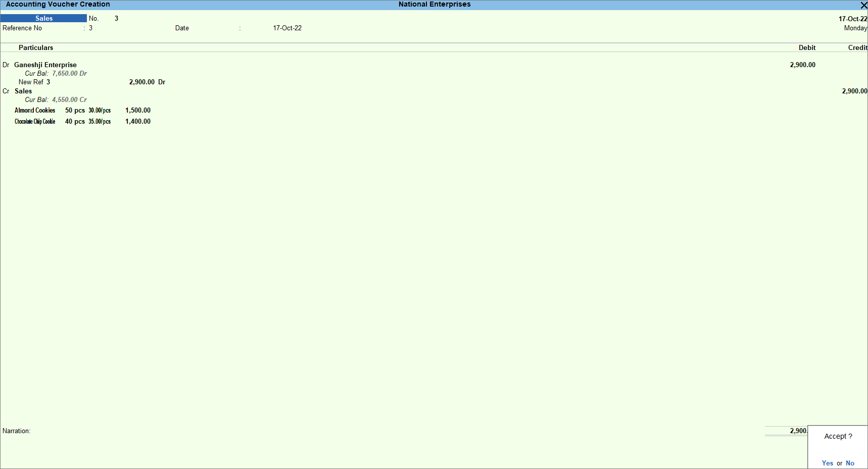Click the Accounting Voucher Creation title
Image resolution: width=868 pixels, height=469 pixels.
click(58, 4)
